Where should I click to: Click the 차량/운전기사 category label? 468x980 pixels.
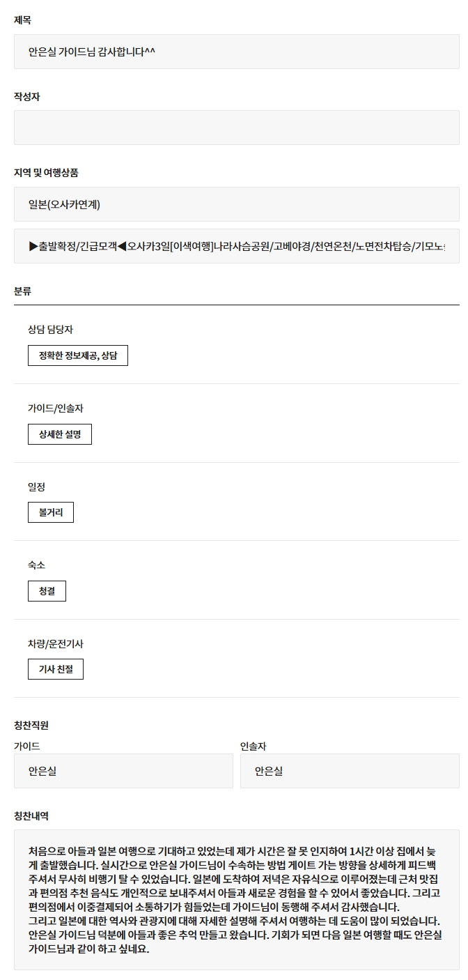pyautogui.click(x=56, y=644)
